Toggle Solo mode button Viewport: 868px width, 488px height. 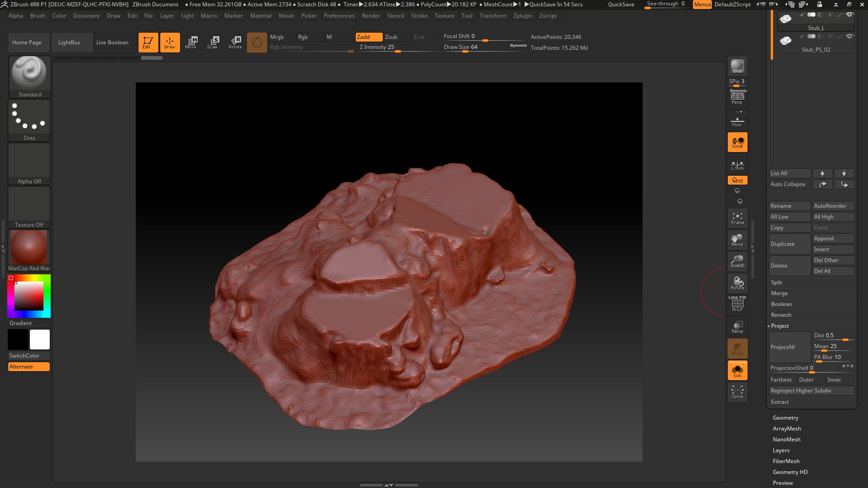[x=737, y=370]
